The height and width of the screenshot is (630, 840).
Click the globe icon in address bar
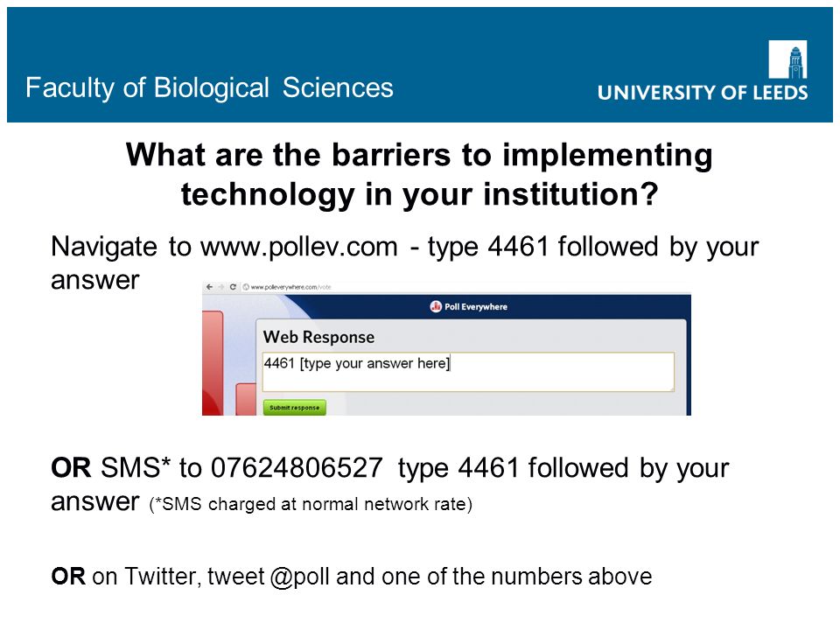click(x=246, y=287)
